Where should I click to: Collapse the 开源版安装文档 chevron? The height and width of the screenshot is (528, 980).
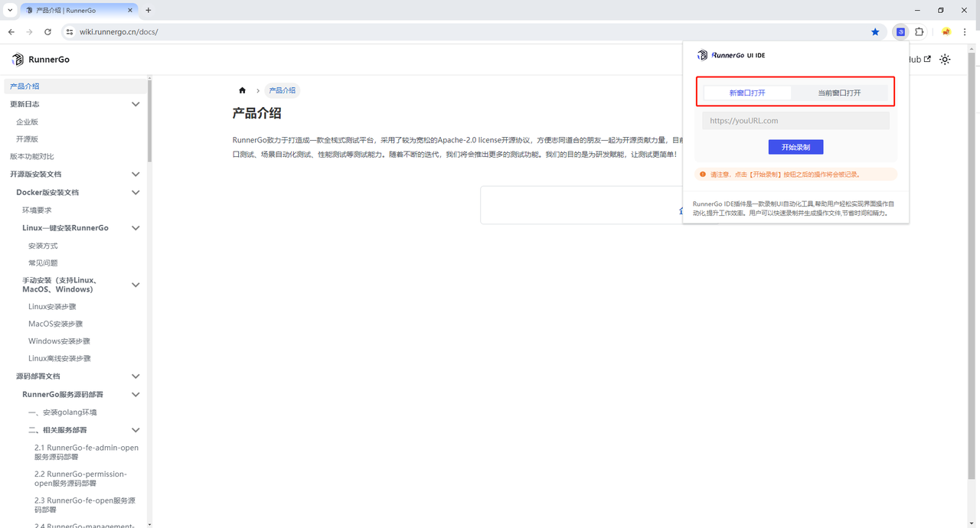click(136, 174)
